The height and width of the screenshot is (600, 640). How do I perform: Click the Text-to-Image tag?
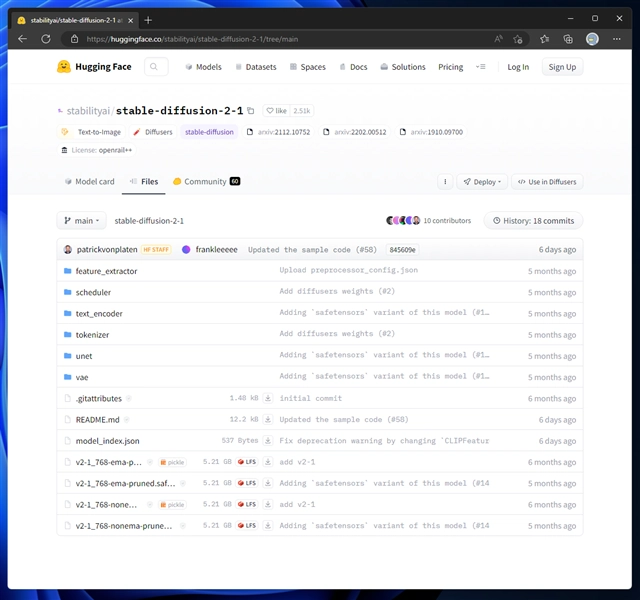[91, 132]
